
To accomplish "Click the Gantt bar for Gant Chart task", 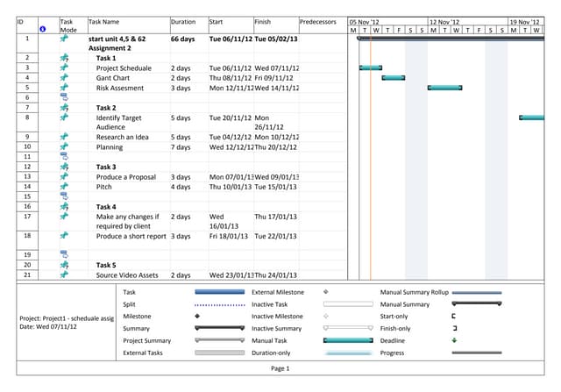I will pyautogui.click(x=393, y=78).
